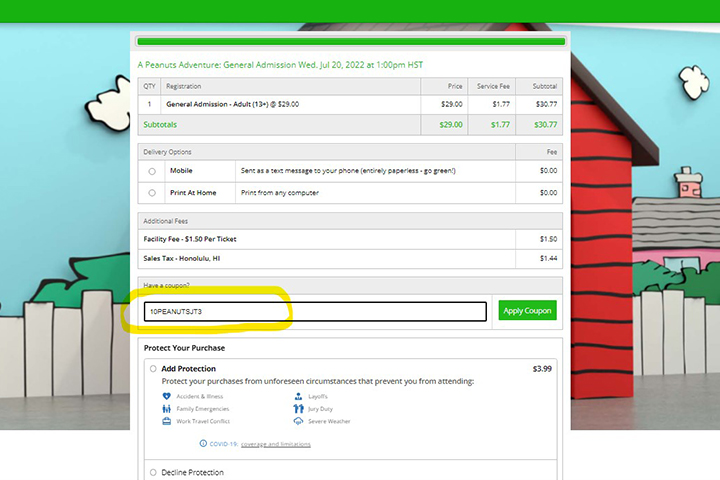Click the coupon code input field
720x480 pixels.
[315, 311]
